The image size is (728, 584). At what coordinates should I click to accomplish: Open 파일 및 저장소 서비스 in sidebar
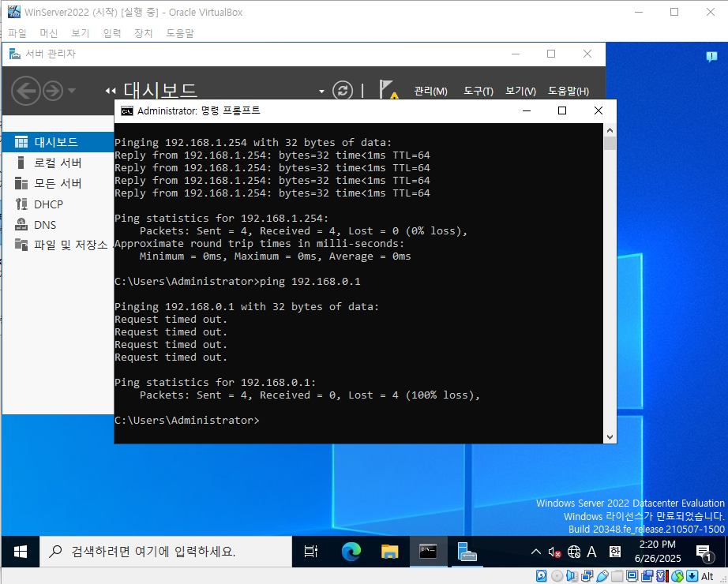point(58,245)
